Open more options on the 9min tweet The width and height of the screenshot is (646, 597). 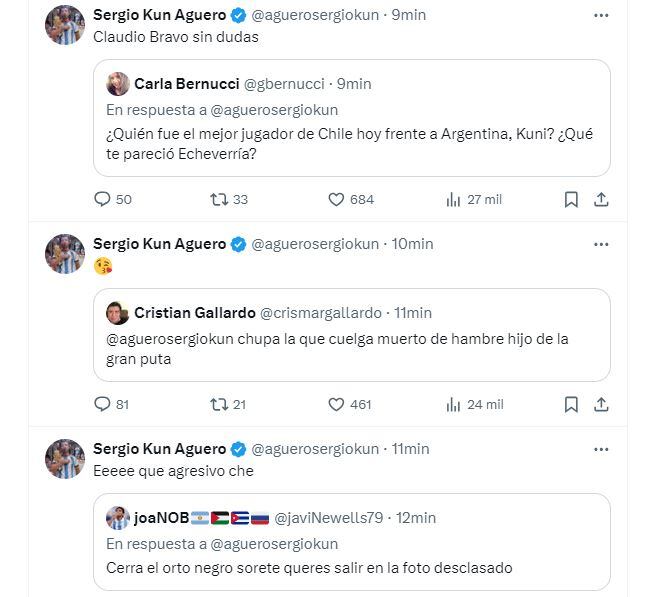(600, 16)
